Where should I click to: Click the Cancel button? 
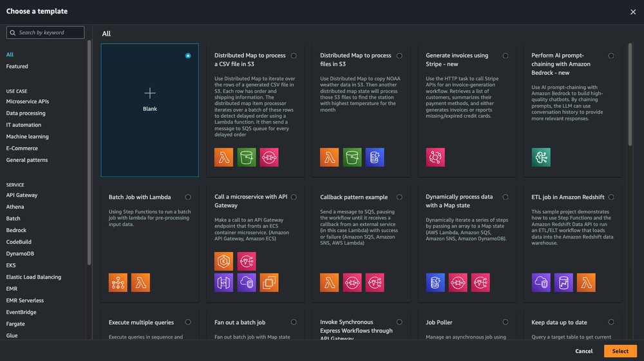click(583, 351)
